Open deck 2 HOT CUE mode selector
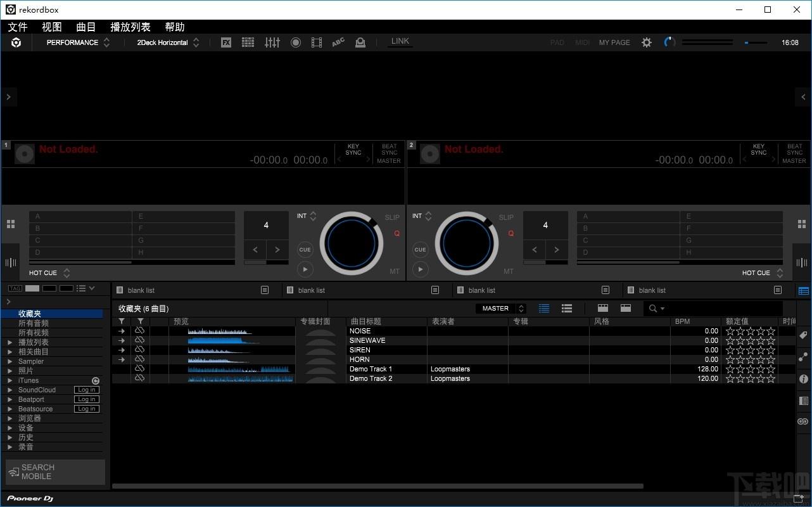The width and height of the screenshot is (812, 507). 763,273
